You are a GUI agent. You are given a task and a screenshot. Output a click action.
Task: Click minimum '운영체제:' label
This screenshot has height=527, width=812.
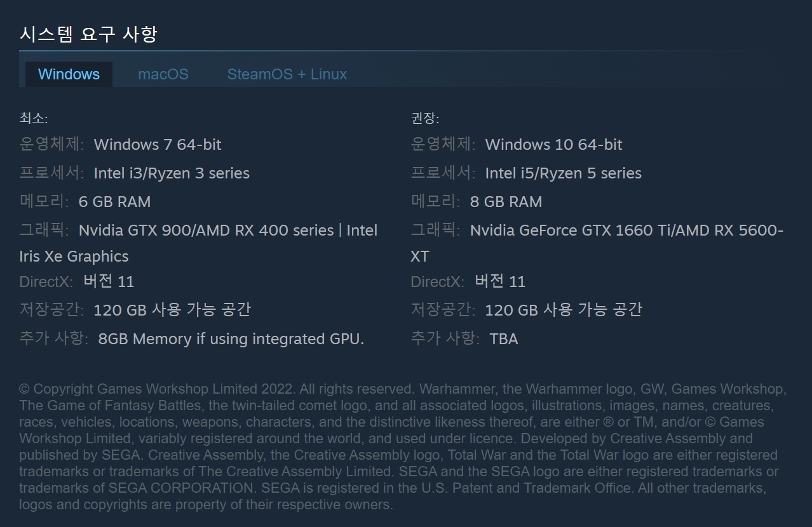pyautogui.click(x=51, y=145)
